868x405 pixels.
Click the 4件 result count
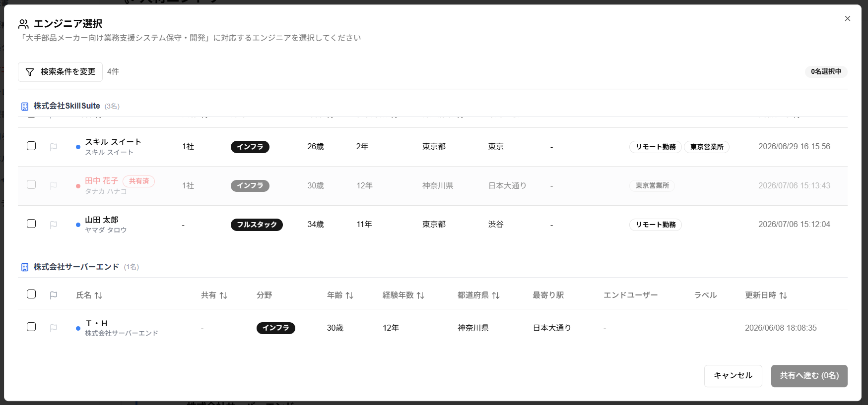[113, 72]
